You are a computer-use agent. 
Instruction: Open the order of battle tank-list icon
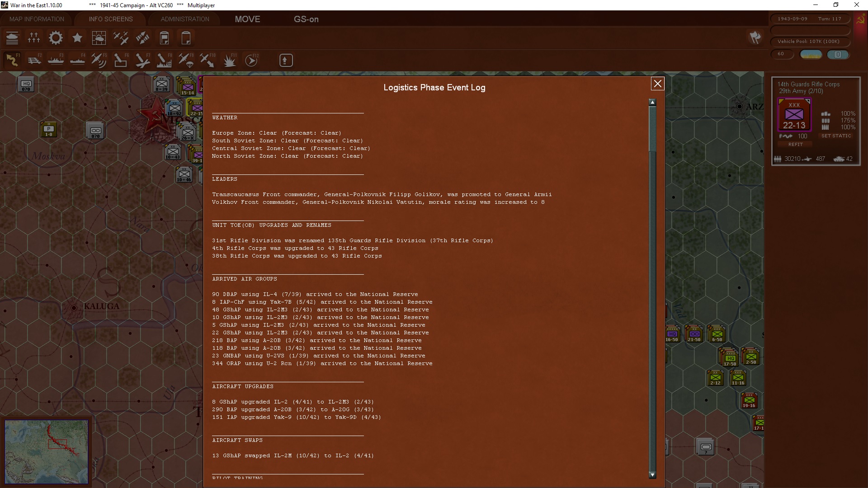pyautogui.click(x=12, y=38)
